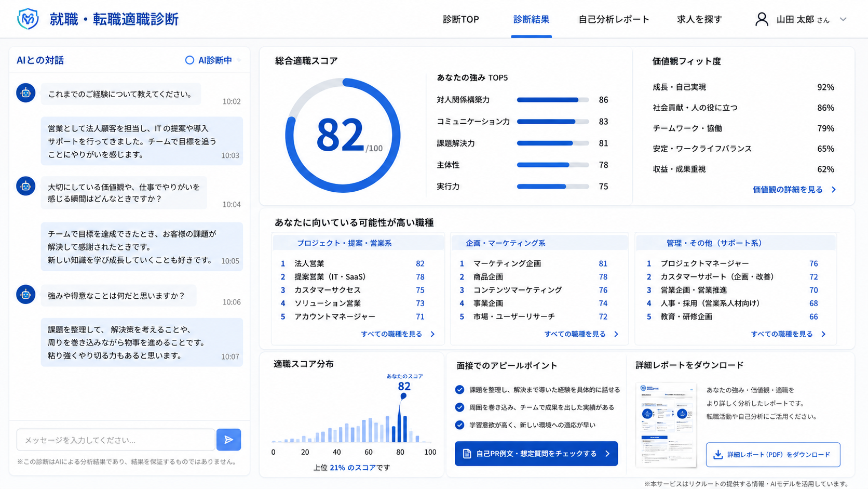Click the 実行力 progress bar
The image size is (868, 489).
coord(553,186)
